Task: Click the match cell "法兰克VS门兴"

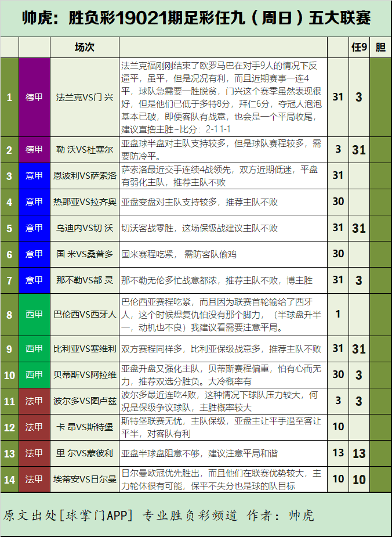Action: click(x=85, y=98)
